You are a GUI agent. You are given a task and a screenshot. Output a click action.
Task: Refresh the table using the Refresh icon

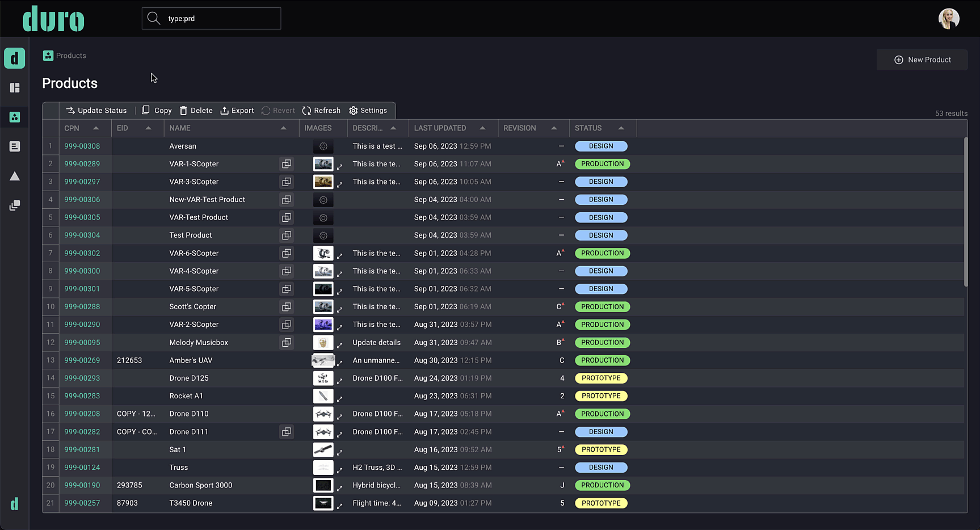point(306,110)
